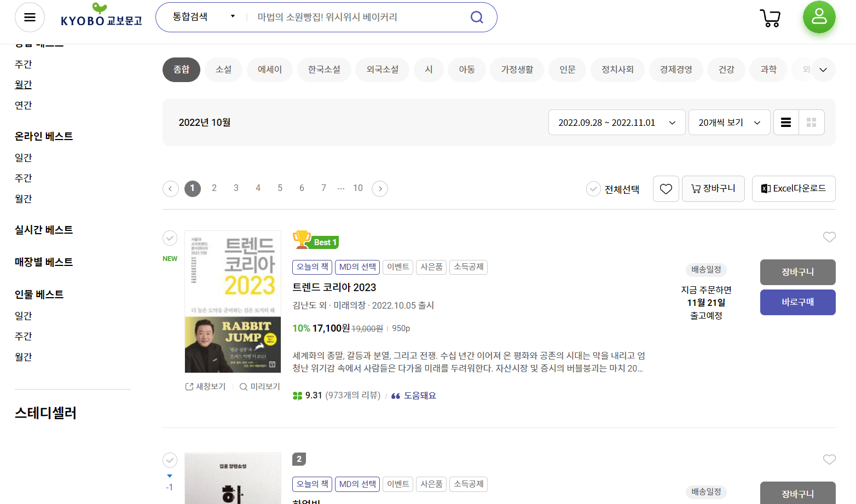
Task: Go to next page arrow
Action: (380, 189)
